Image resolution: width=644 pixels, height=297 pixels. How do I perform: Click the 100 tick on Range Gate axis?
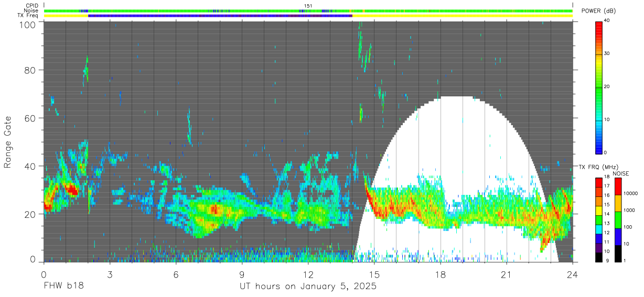pos(28,25)
